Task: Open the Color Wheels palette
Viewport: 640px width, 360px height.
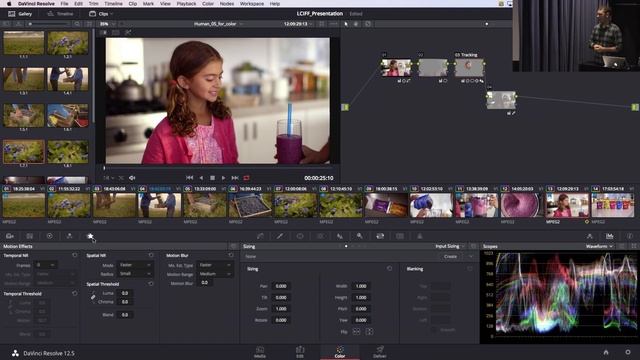Action: [49, 236]
